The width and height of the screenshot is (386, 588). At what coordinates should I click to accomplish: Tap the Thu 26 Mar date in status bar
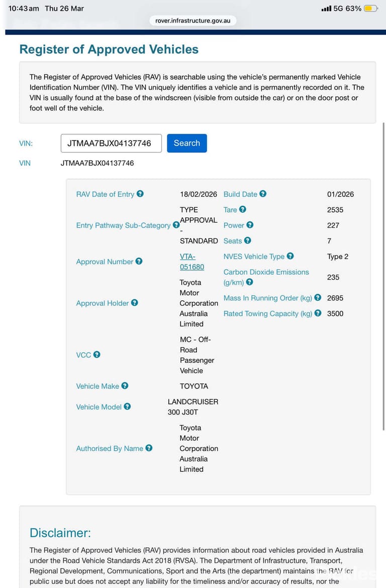coord(64,8)
